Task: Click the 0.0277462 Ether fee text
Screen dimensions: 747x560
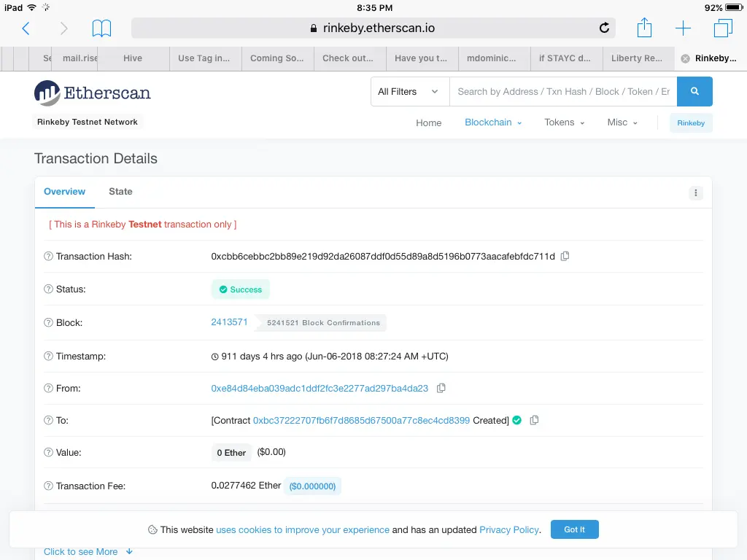Action: 246,485
